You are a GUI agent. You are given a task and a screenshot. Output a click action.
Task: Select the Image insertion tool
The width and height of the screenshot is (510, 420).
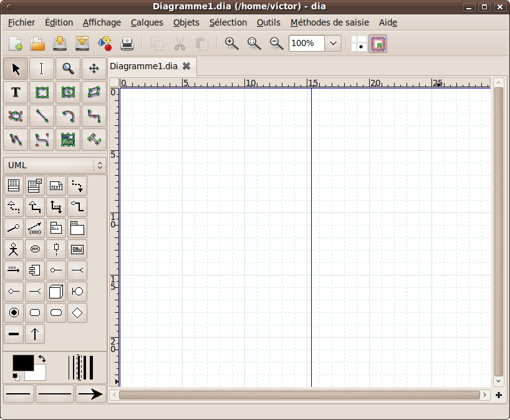point(67,139)
